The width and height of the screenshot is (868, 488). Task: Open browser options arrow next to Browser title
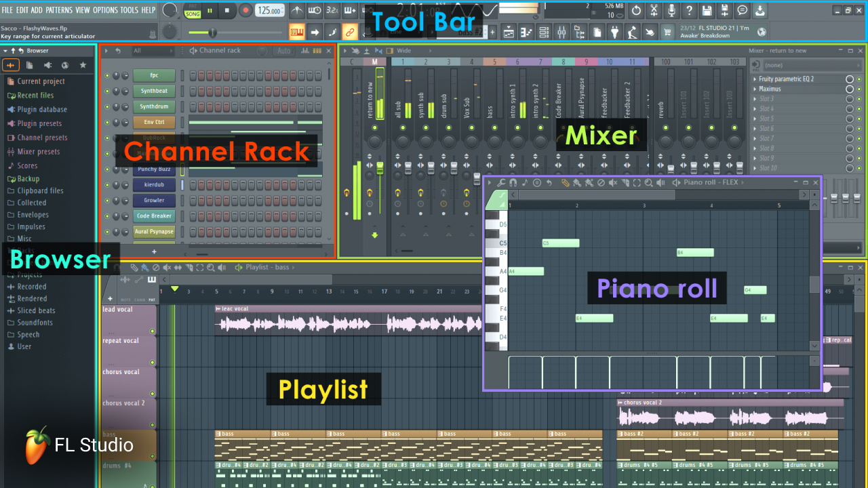coord(5,51)
